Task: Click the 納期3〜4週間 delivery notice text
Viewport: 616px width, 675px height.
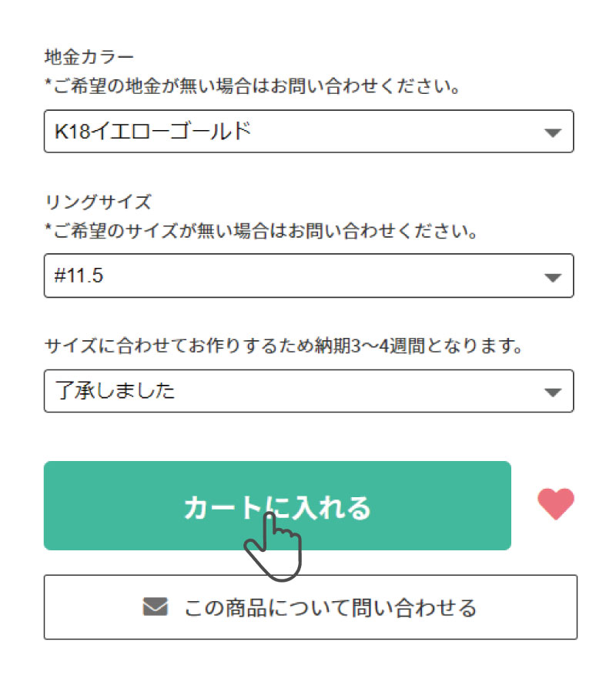Action: click(x=284, y=346)
